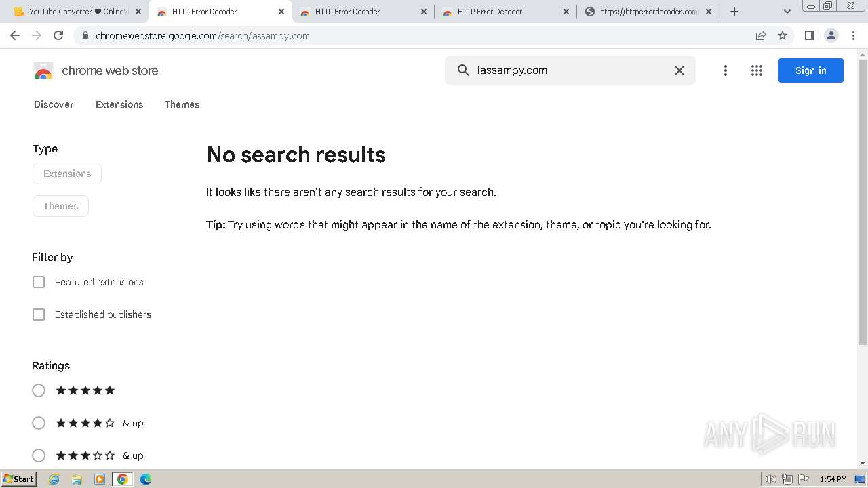Click the Sign in button

click(810, 70)
